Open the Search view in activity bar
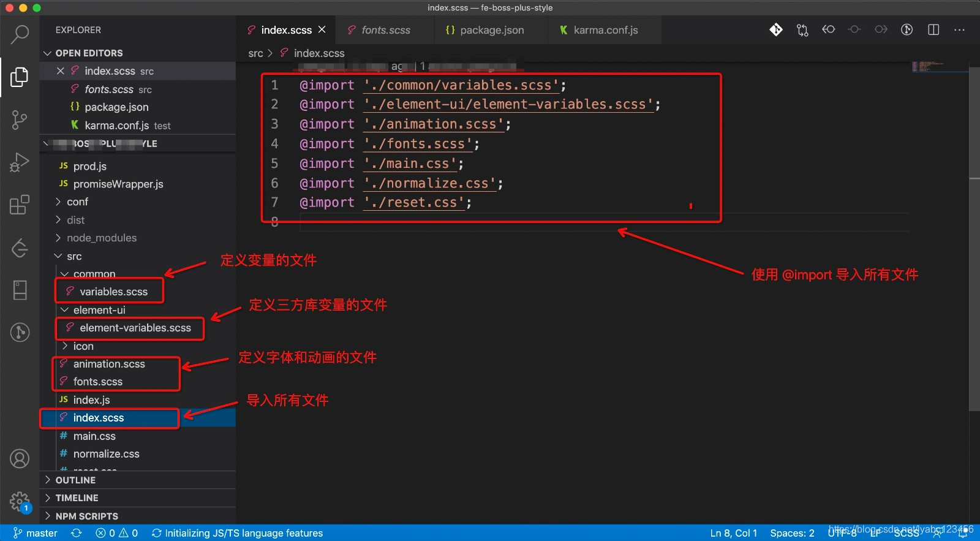 click(x=20, y=34)
